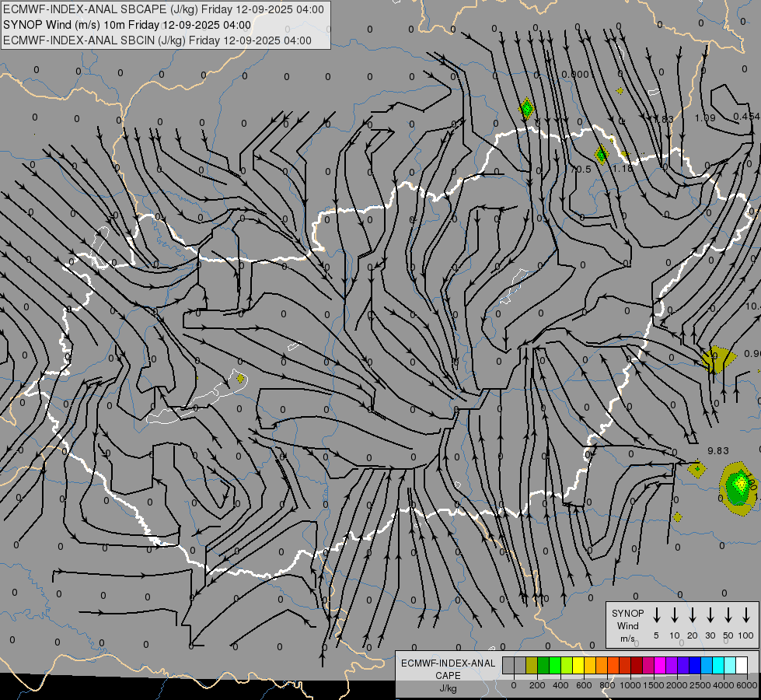
Task: Pick the orange swatch right of 800 tick
Action: pos(613,665)
